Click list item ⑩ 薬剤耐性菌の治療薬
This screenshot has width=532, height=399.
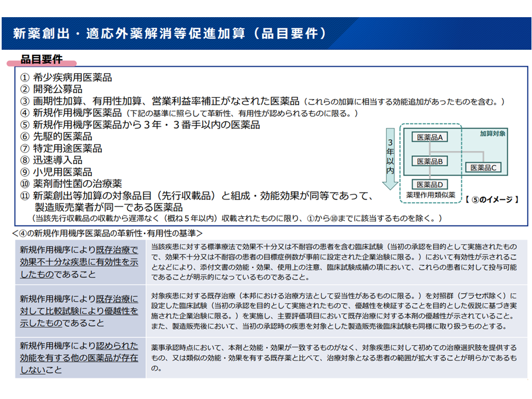tap(71, 184)
